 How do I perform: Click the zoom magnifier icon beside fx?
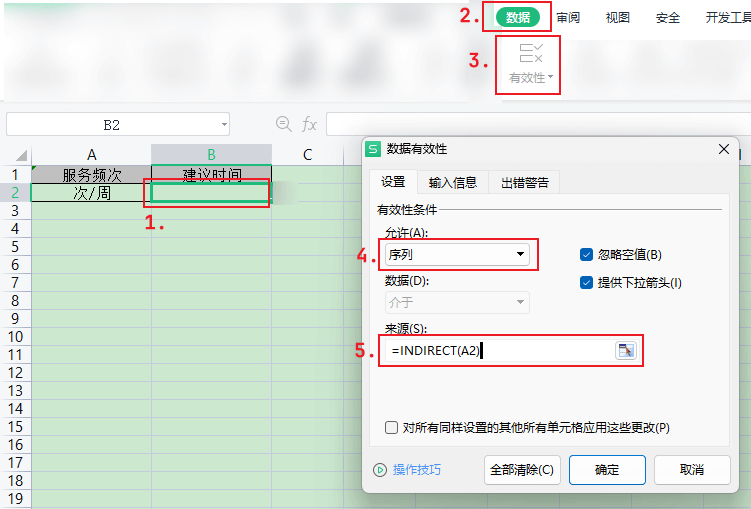coord(284,124)
